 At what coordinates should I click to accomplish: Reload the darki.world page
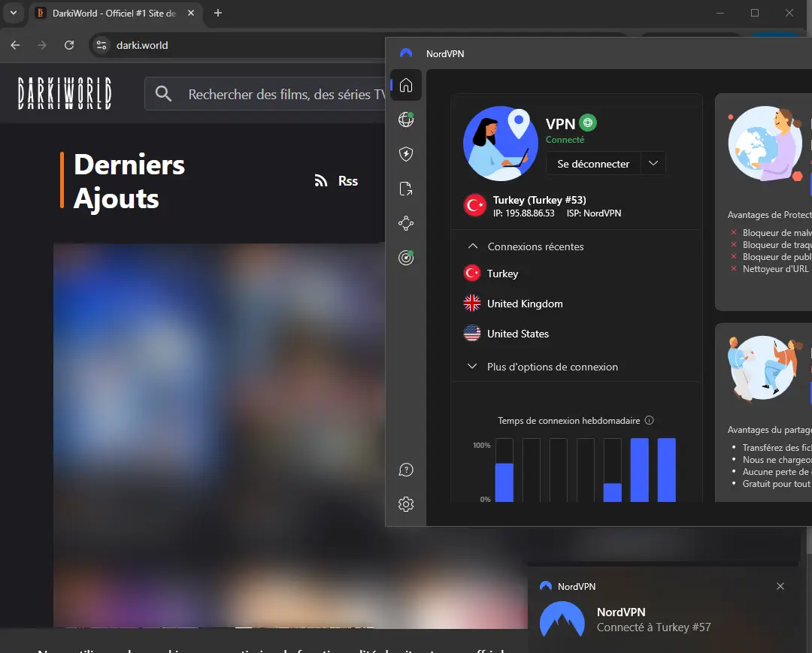(x=69, y=45)
